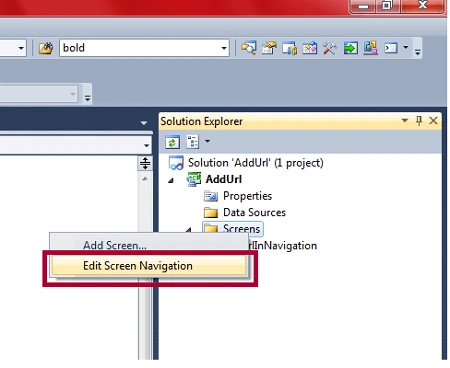
Task: Click Solution Explorer Refresh icon
Action: (173, 142)
